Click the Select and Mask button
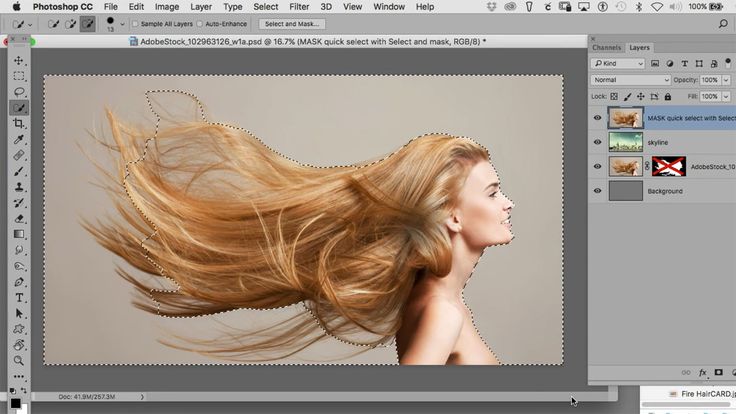Viewport: 736px width, 414px height. pyautogui.click(x=291, y=23)
